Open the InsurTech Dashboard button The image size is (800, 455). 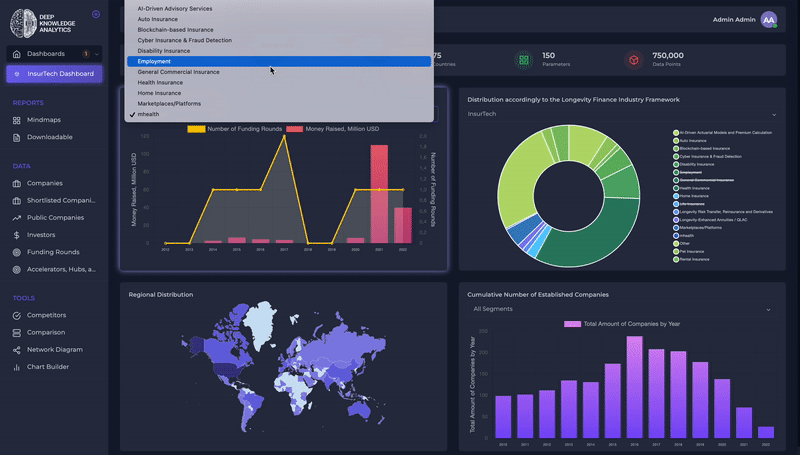54,74
